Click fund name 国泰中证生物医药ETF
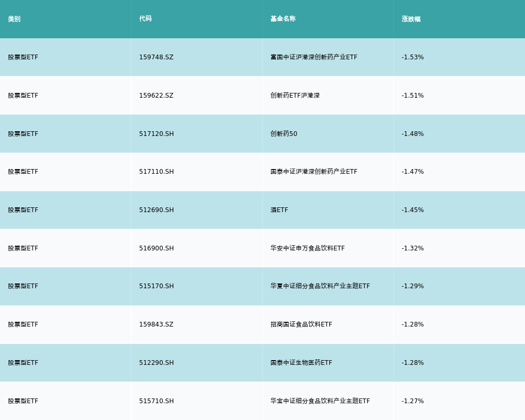 tap(301, 363)
